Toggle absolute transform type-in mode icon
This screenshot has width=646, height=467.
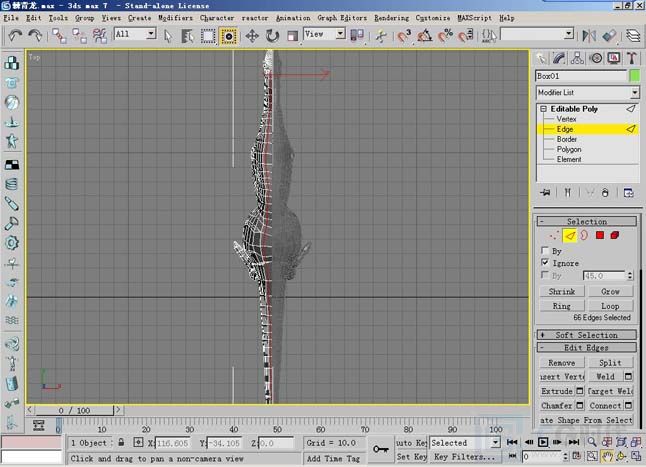[x=138, y=443]
